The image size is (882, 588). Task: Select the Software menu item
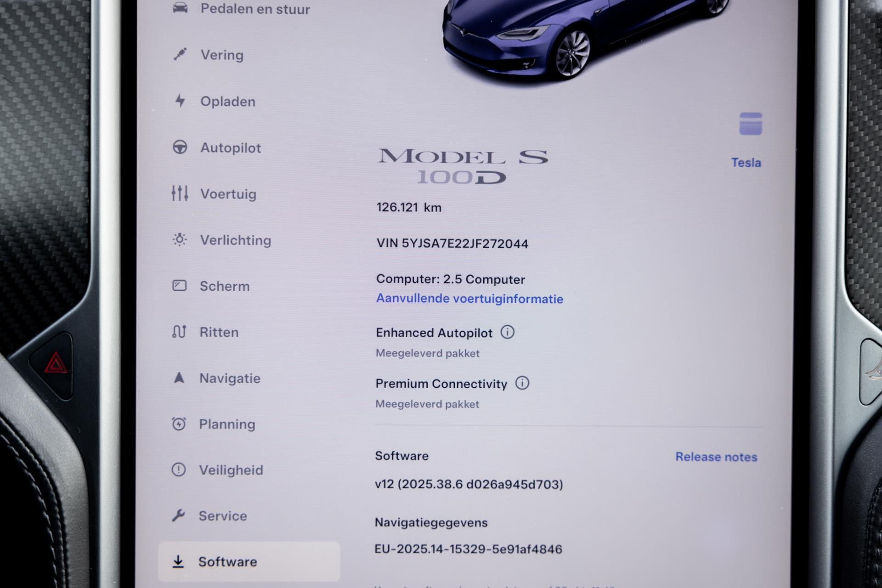click(249, 561)
